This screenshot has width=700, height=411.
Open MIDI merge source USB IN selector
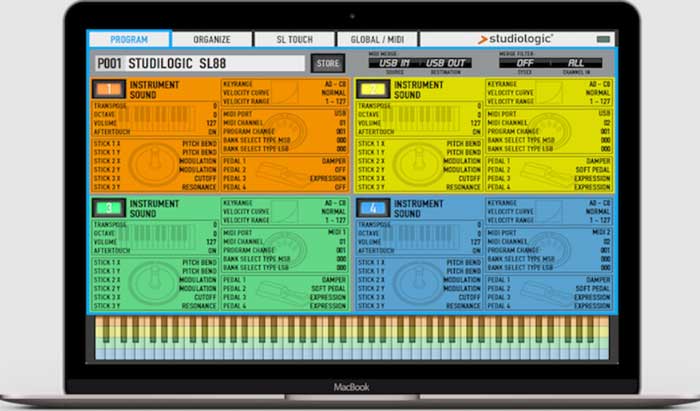tap(394, 63)
